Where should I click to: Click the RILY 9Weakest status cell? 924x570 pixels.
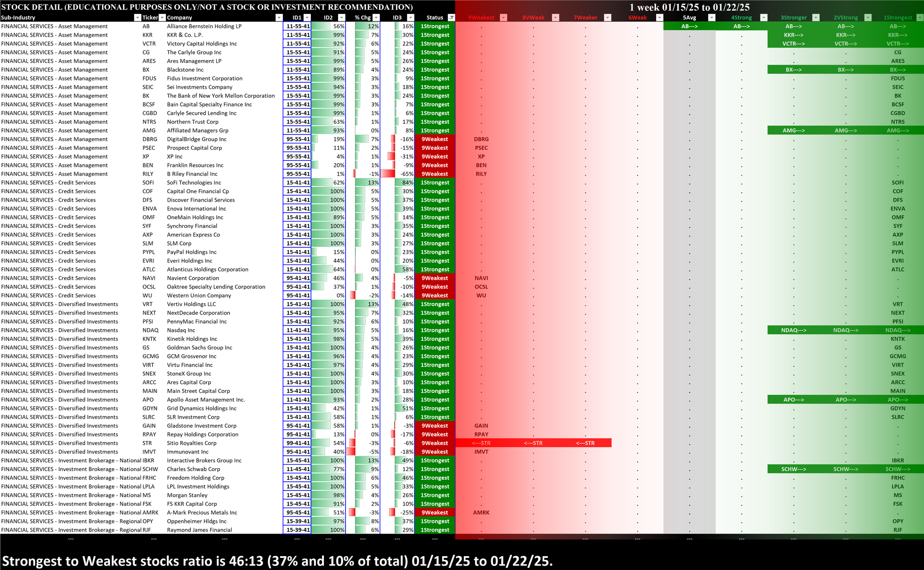point(434,174)
